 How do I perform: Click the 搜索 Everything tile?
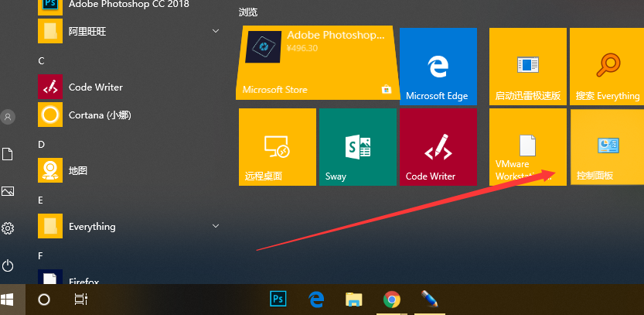click(607, 66)
